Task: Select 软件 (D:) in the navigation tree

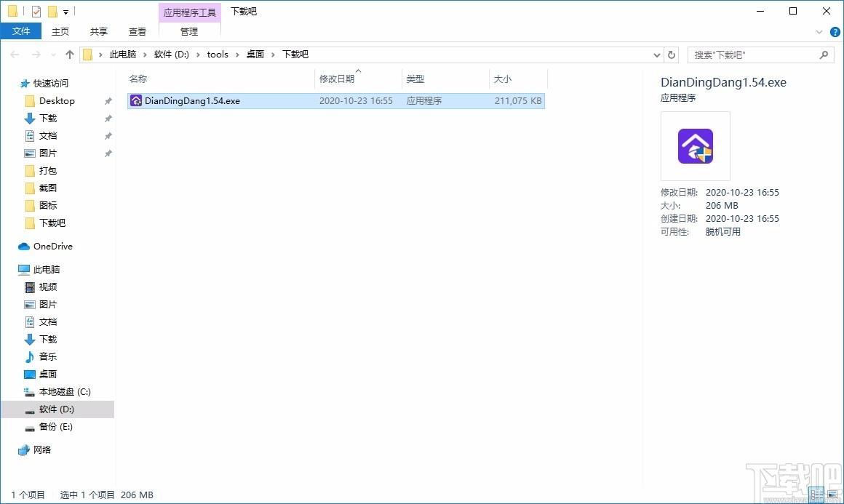Action: [57, 409]
